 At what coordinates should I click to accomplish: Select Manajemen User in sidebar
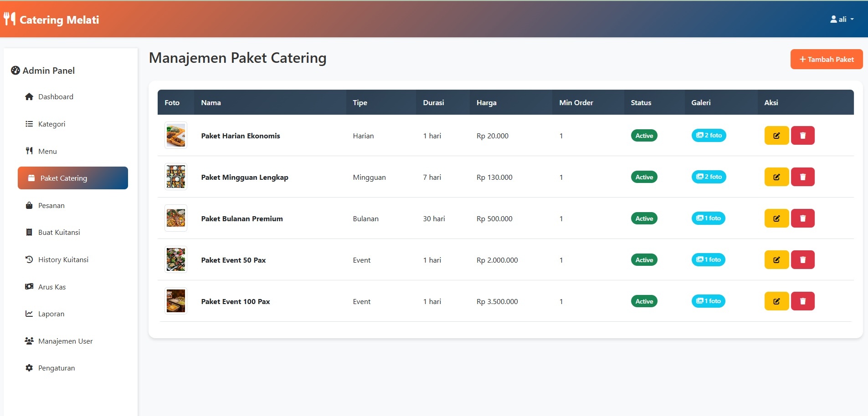(x=65, y=341)
